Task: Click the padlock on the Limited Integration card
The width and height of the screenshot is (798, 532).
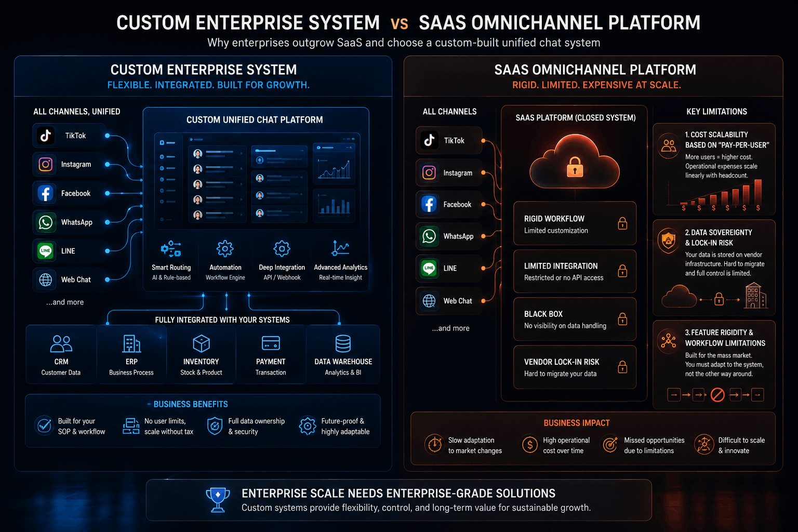Action: click(622, 271)
